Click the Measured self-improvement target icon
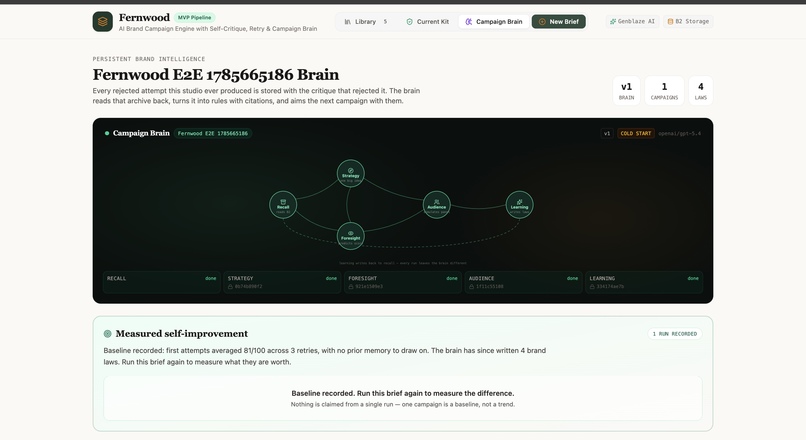 point(107,334)
